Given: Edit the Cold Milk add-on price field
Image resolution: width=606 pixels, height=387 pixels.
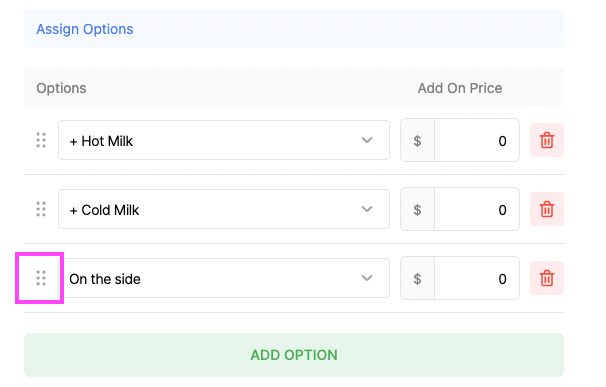Looking at the screenshot, I should click(477, 209).
